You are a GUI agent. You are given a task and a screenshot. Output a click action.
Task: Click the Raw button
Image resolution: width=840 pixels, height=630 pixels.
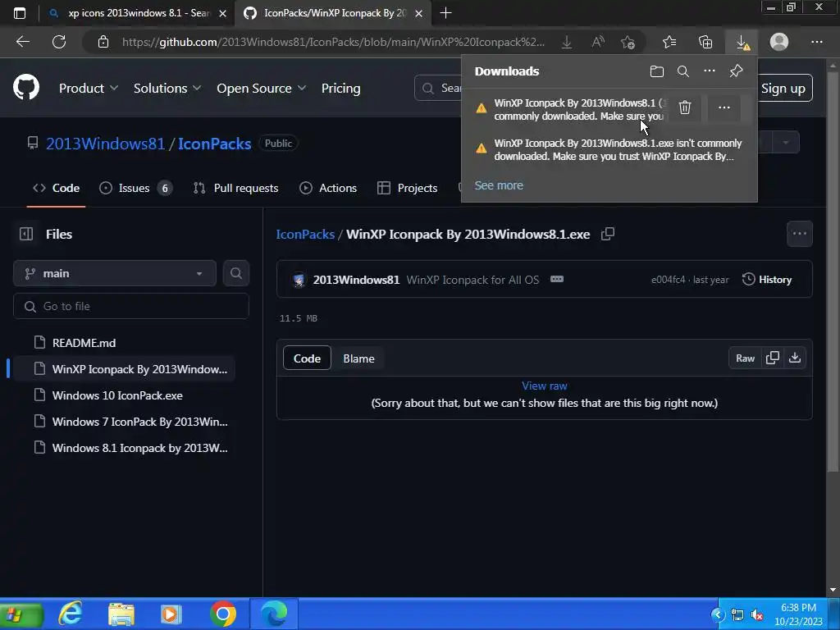745,358
